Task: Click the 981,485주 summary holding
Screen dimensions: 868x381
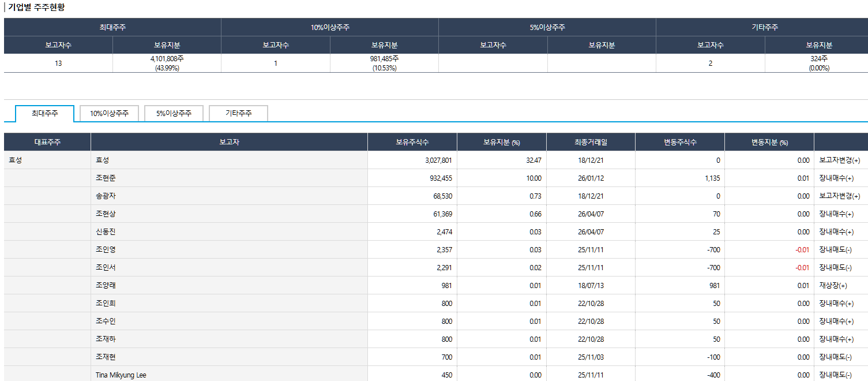Action: click(384, 59)
